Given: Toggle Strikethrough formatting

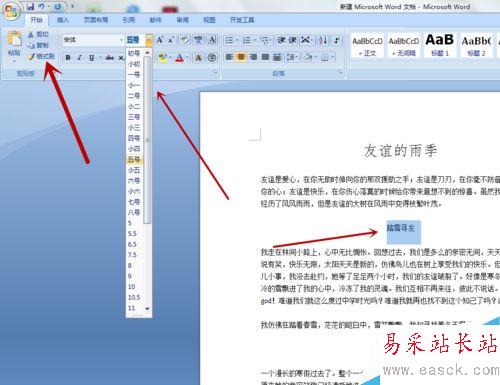Looking at the screenshot, I should tap(110, 57).
